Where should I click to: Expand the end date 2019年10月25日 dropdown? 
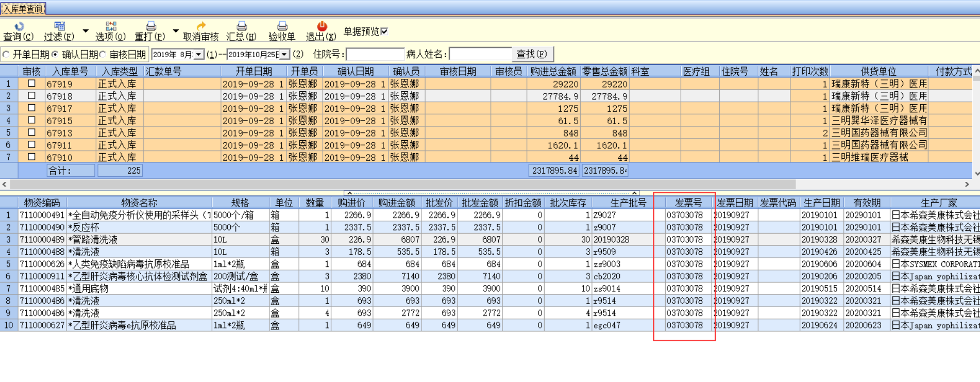pos(283,55)
